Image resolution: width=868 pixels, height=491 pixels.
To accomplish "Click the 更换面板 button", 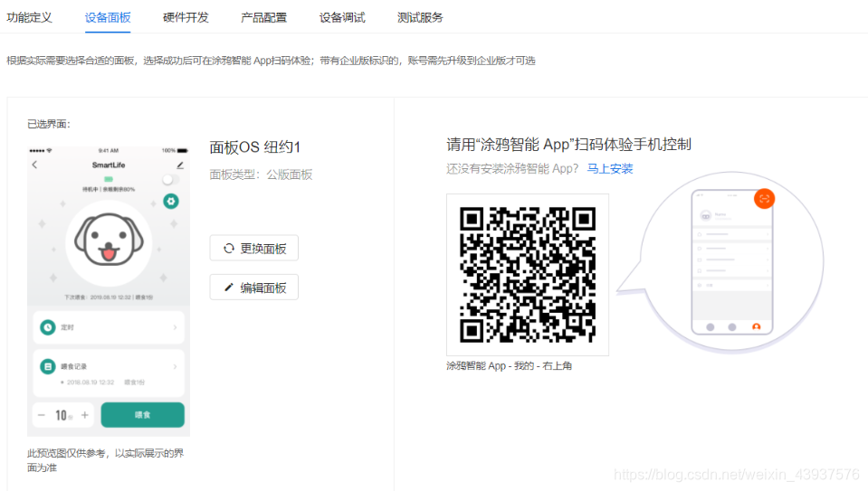I will pos(254,249).
